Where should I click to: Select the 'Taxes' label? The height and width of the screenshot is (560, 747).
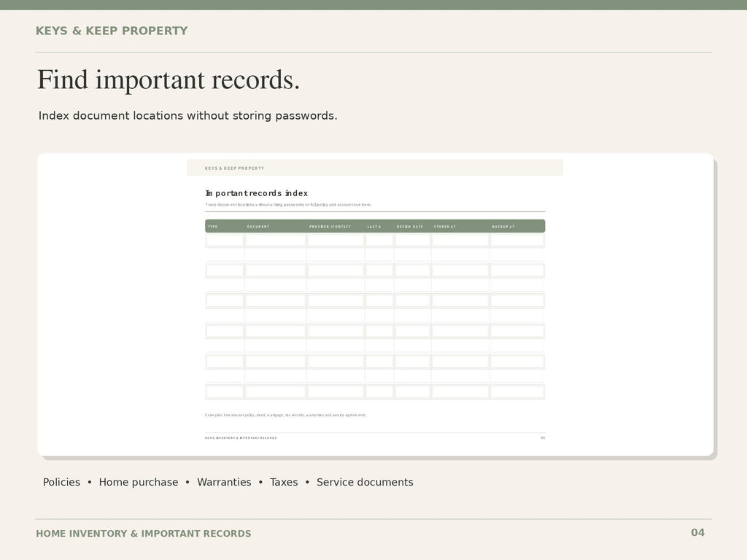pos(284,482)
